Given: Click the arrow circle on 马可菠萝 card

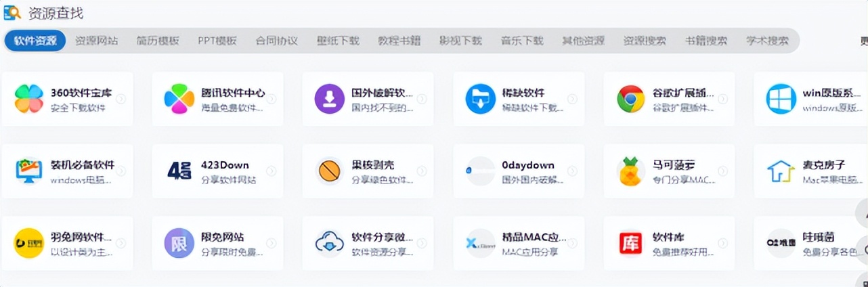Looking at the screenshot, I should click(722, 171).
